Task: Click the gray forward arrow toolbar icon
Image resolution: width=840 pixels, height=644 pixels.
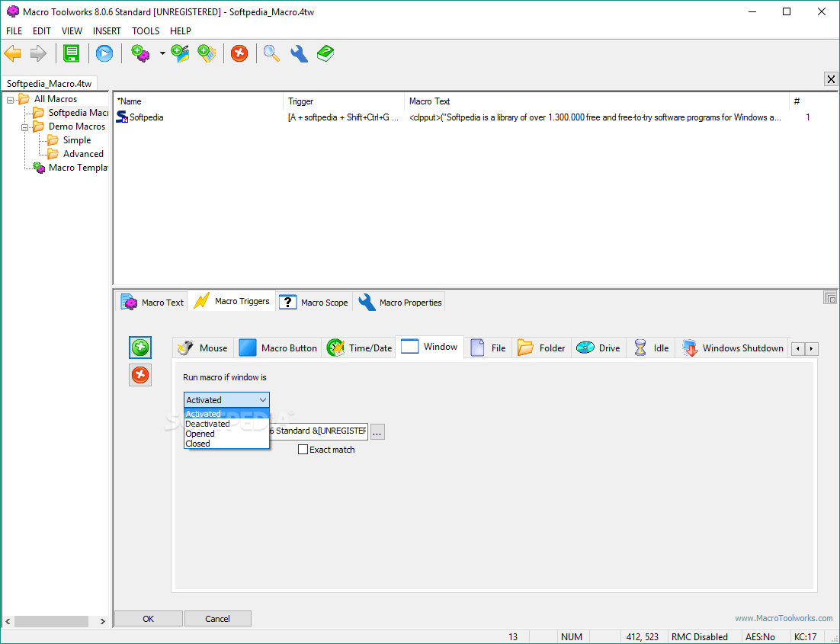Action: [38, 53]
